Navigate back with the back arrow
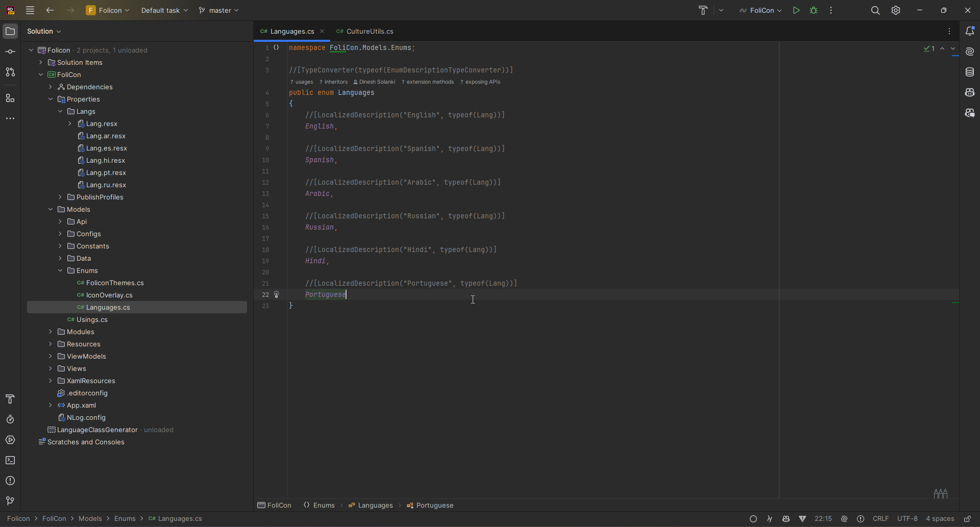Viewport: 980px width, 527px height. pyautogui.click(x=50, y=10)
